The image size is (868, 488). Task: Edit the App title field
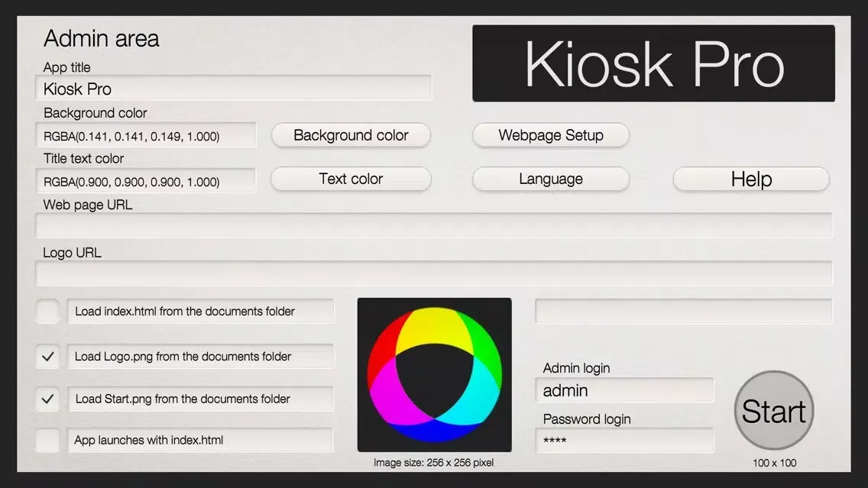[x=233, y=88]
